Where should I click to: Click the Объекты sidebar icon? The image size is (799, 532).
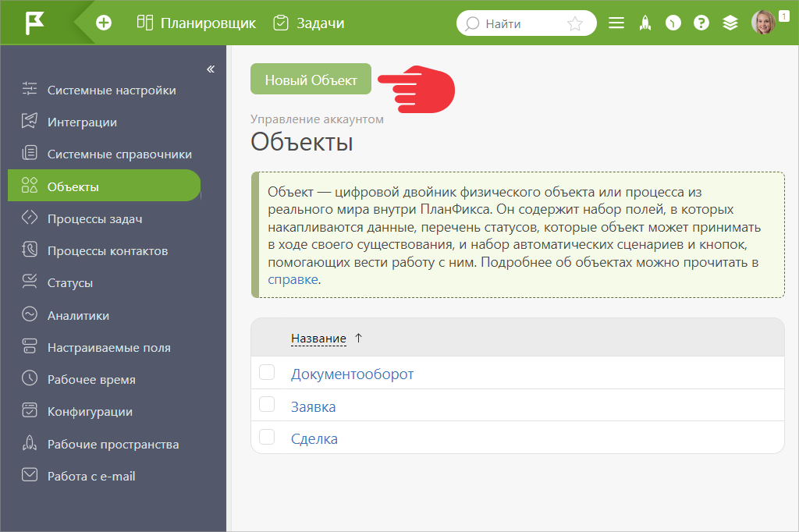click(x=30, y=185)
